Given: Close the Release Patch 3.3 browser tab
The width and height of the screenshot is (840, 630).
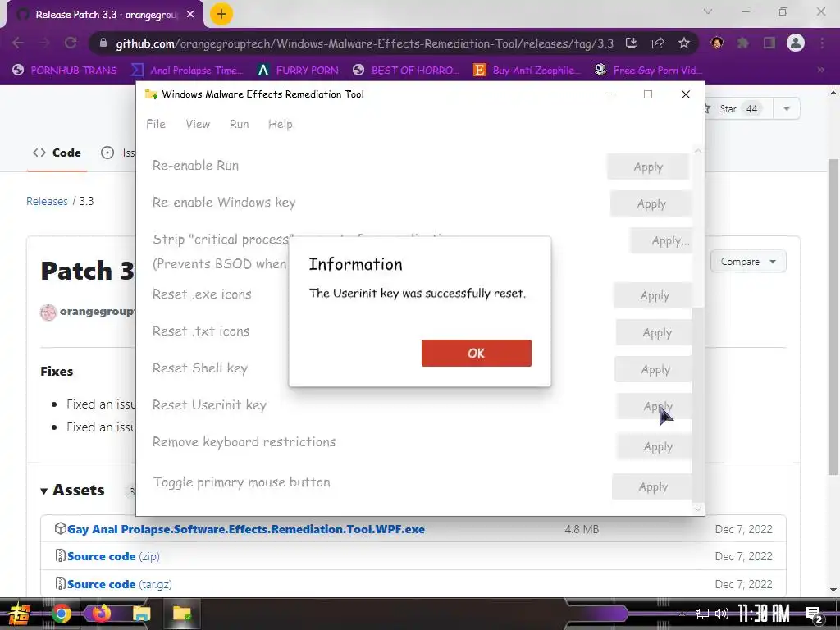Looking at the screenshot, I should click(x=190, y=15).
